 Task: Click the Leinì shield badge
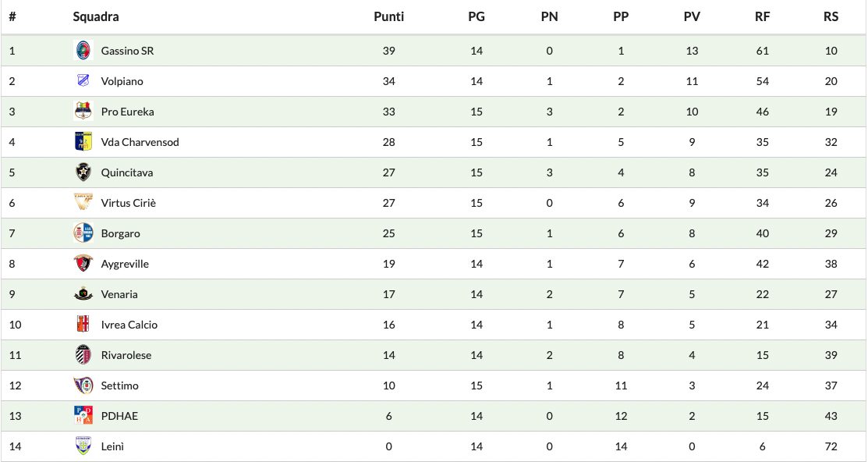pyautogui.click(x=83, y=446)
